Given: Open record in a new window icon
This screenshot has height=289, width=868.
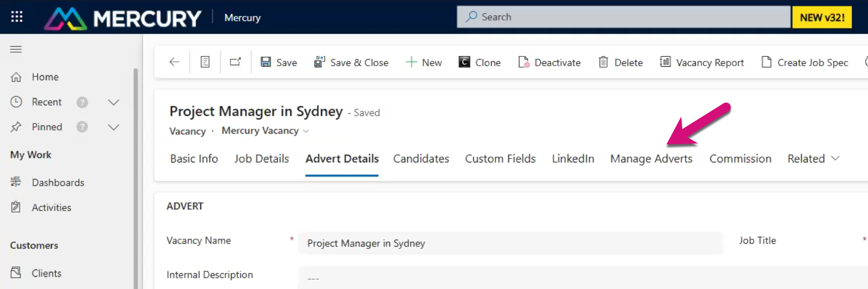Looking at the screenshot, I should (x=236, y=62).
